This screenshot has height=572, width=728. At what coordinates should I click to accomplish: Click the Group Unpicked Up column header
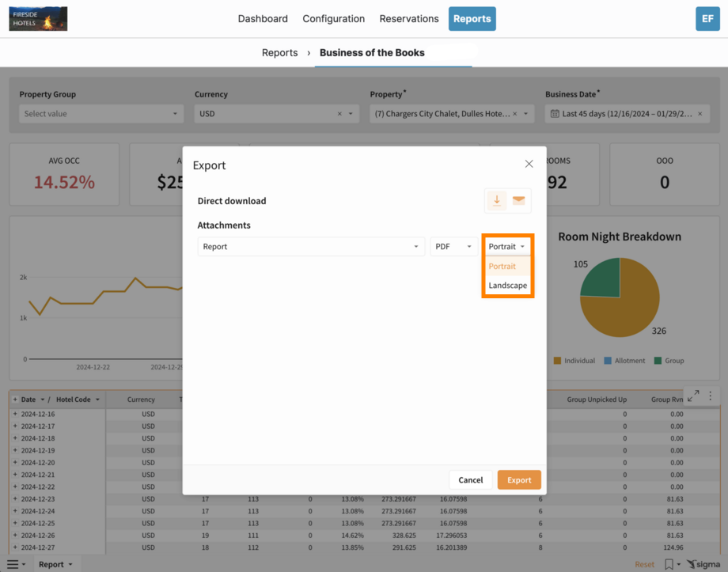597,400
